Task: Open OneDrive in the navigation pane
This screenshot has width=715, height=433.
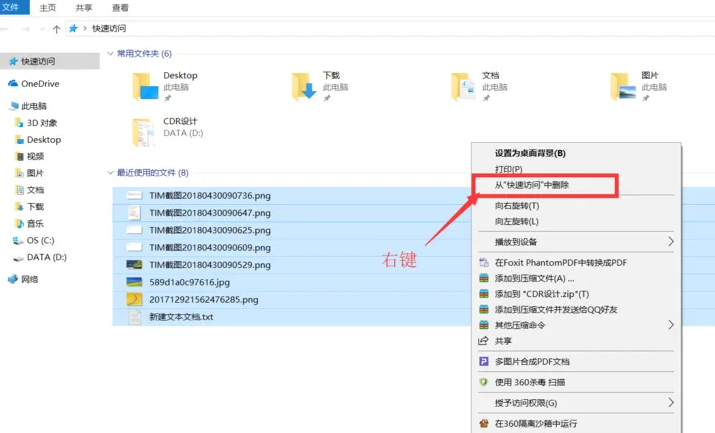Action: click(x=40, y=83)
